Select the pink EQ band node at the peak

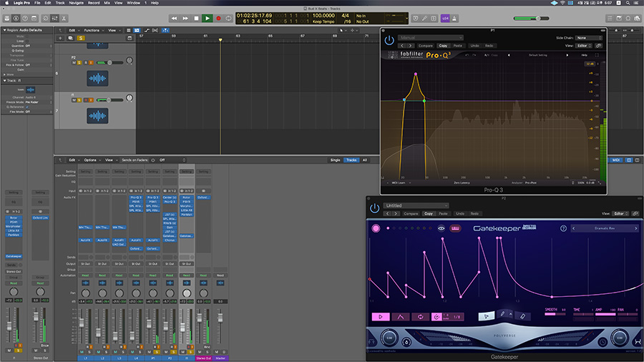pos(416,74)
